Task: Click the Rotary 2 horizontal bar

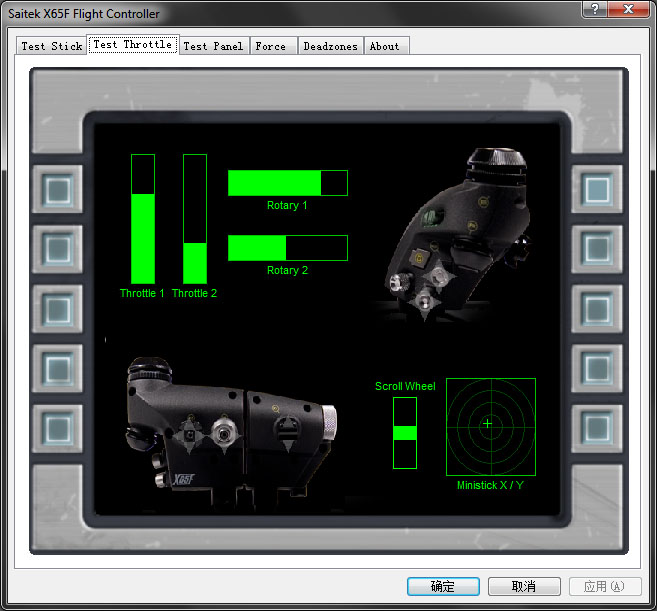Action: pyautogui.click(x=288, y=248)
